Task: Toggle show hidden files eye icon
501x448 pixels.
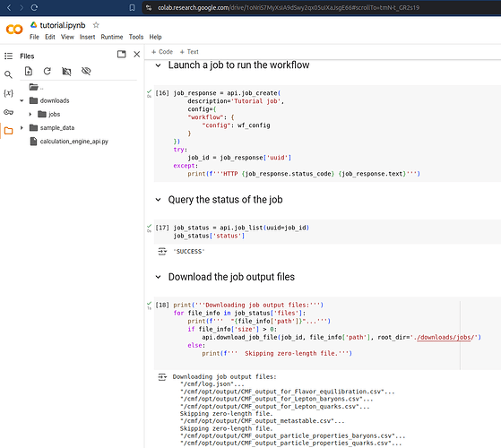Action: [x=86, y=71]
